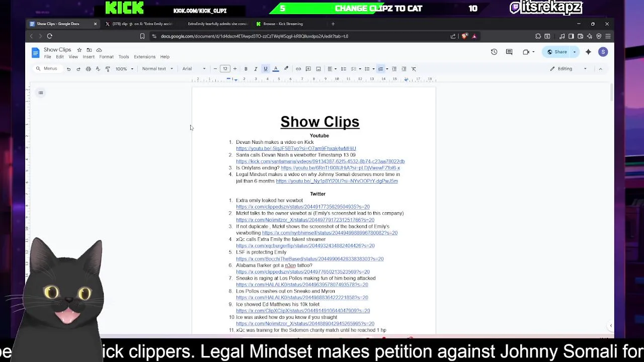This screenshot has height=362, width=644.
Task: Add a comment from the toolbar
Action: click(308, 69)
